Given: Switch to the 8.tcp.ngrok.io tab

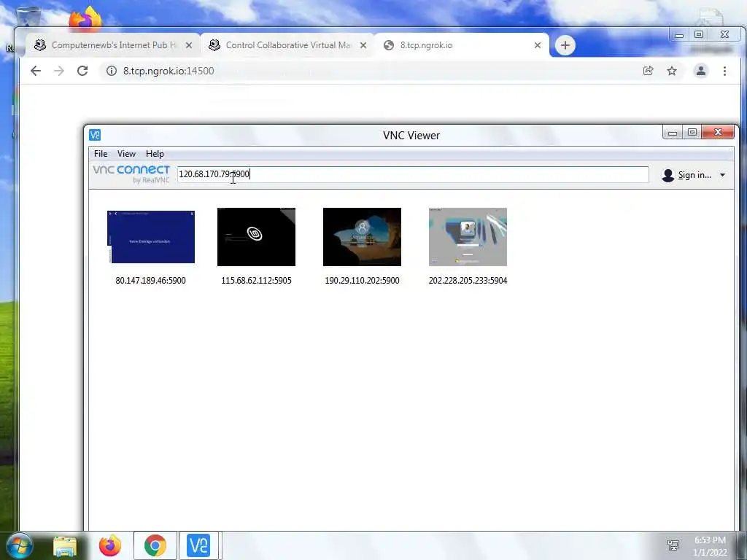Looking at the screenshot, I should (461, 45).
